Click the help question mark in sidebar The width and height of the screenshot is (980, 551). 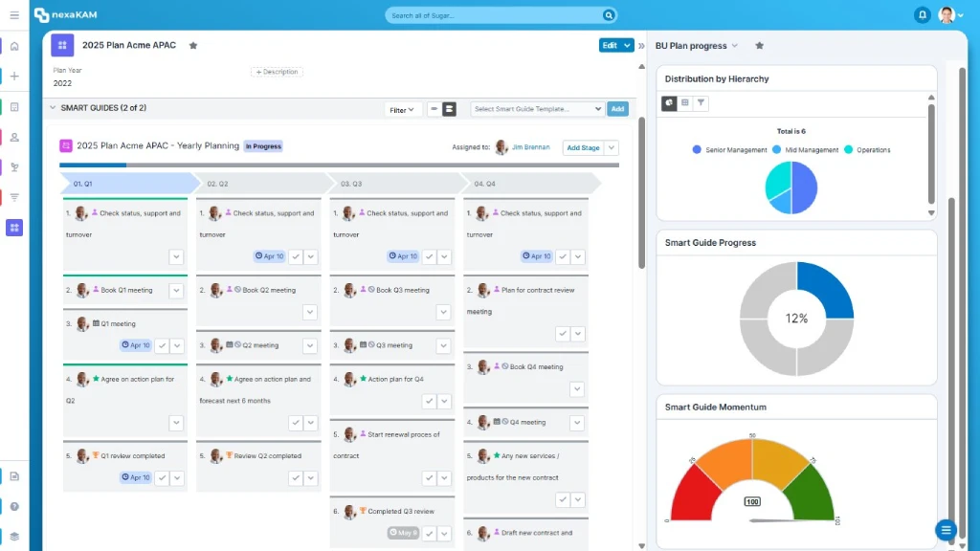[14, 507]
